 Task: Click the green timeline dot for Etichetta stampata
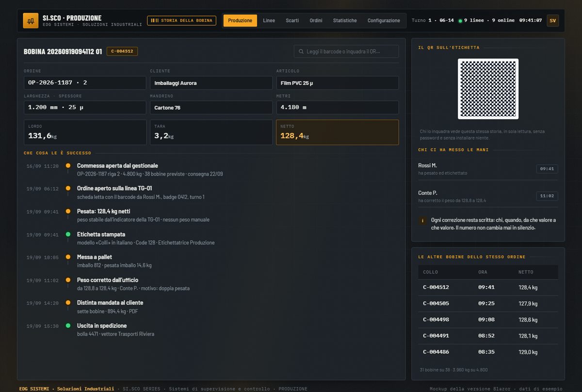68,234
